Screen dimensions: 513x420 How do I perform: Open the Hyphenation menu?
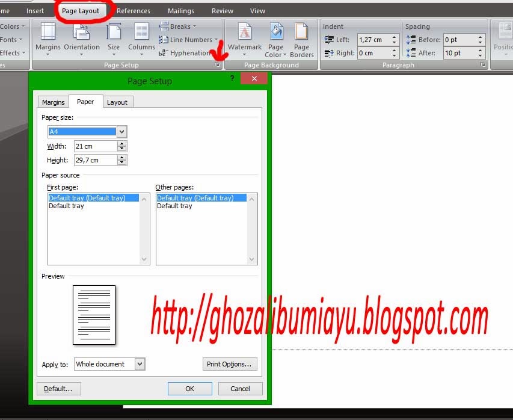[x=185, y=53]
